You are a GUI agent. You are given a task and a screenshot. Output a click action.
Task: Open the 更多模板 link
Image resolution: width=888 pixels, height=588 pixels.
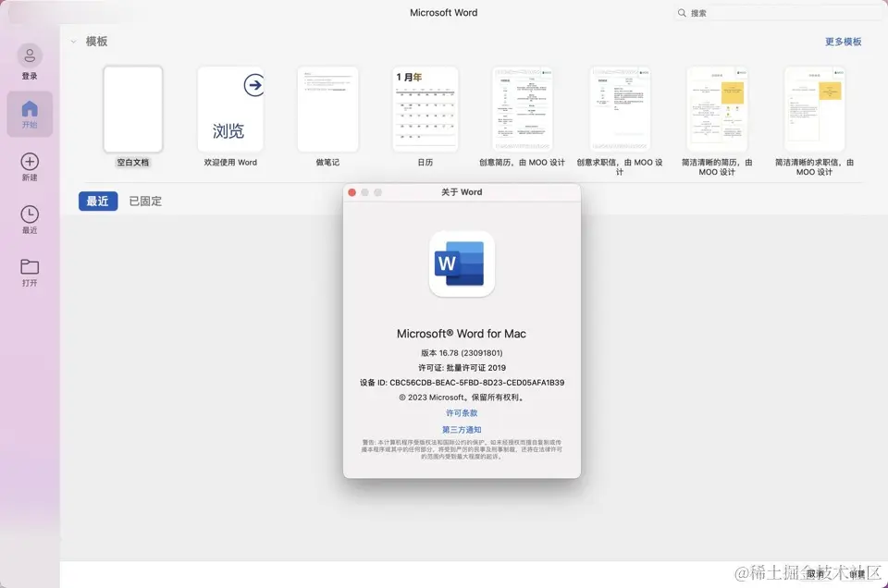[844, 42]
